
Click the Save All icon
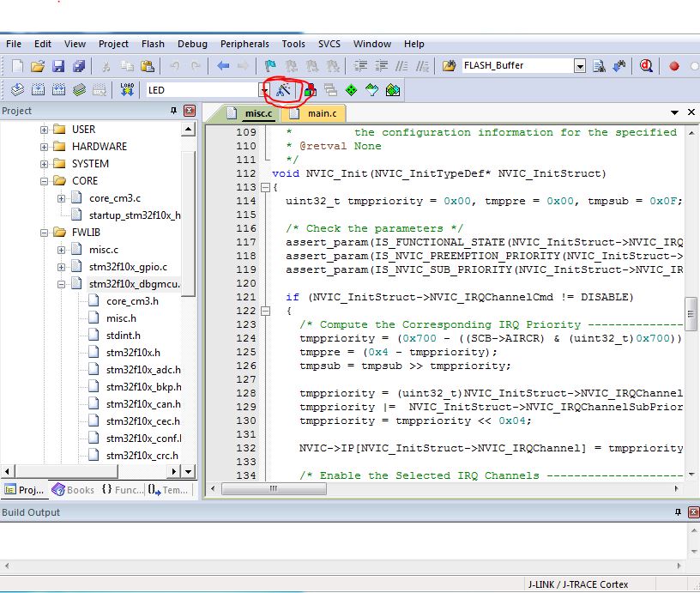pos(79,66)
